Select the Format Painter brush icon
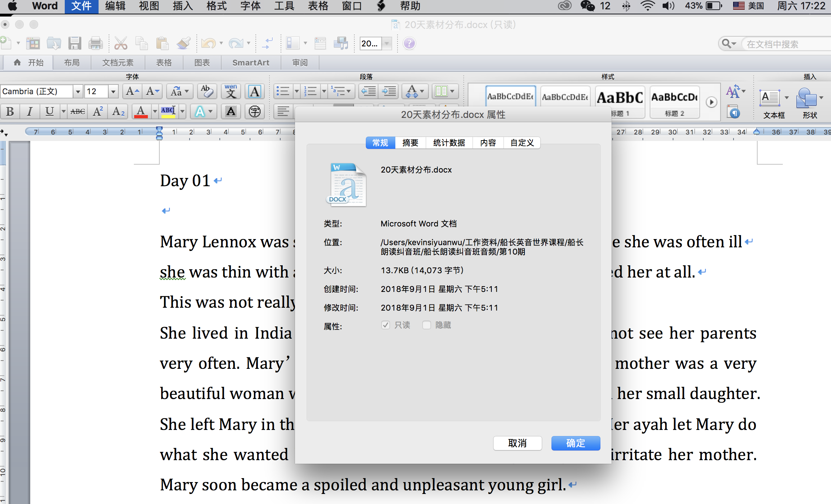This screenshot has width=831, height=504. [x=183, y=43]
